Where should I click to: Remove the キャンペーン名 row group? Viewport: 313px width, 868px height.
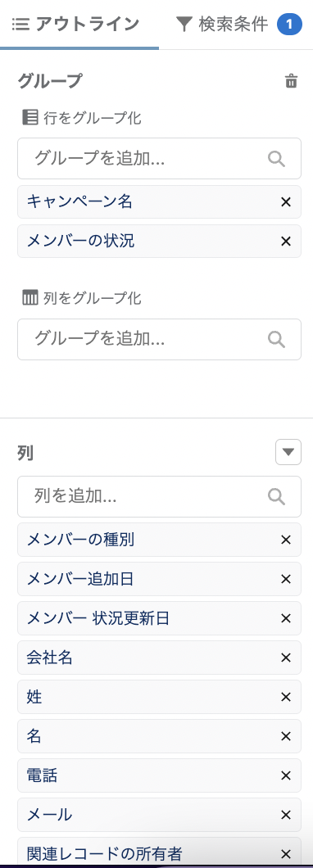pyautogui.click(x=286, y=202)
